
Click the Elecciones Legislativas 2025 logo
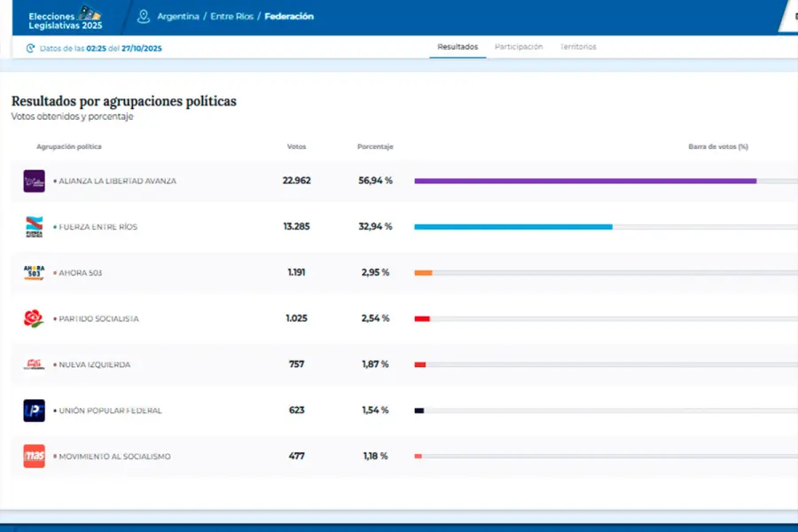coord(66,17)
